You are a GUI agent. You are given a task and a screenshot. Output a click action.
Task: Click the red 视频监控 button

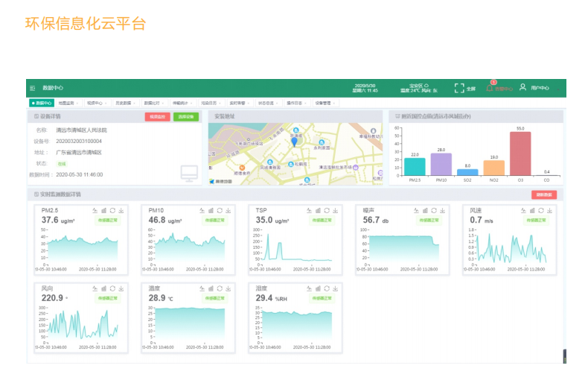pyautogui.click(x=157, y=117)
